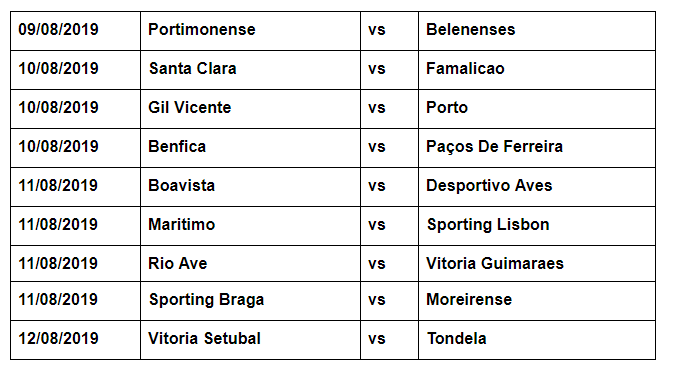Select the Moreirense cell
This screenshot has height=379, width=675.
(537, 301)
